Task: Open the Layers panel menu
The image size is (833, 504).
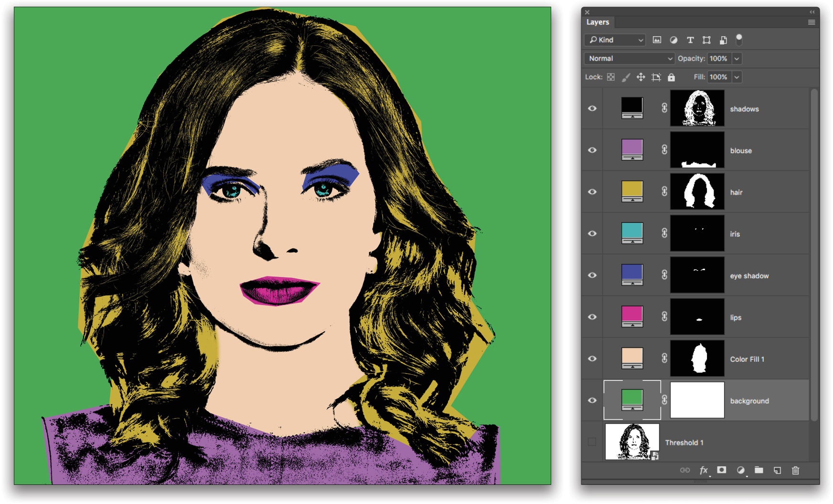Action: coord(811,22)
